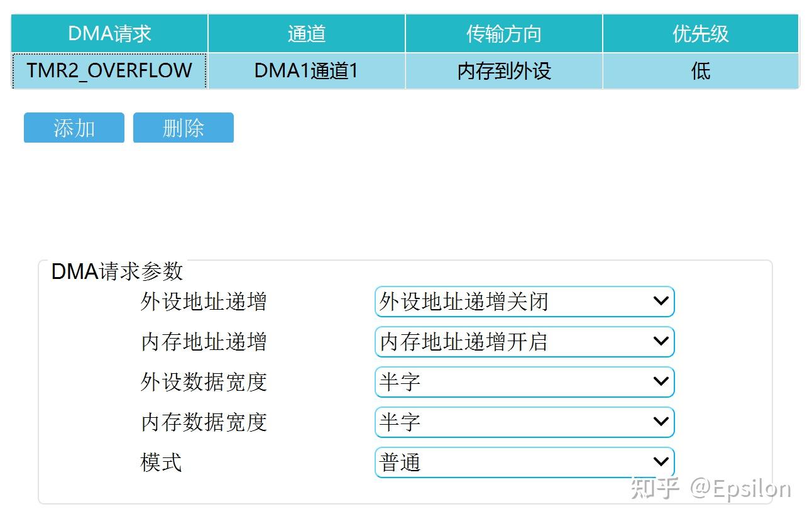Click the 内存到外设 transfer direction cell

503,71
